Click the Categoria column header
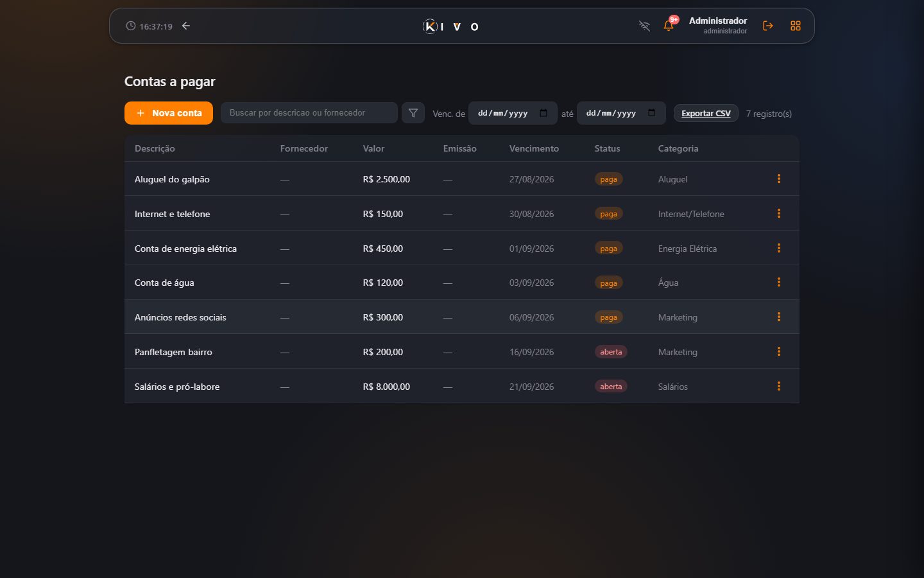Image resolution: width=924 pixels, height=578 pixels. point(678,148)
